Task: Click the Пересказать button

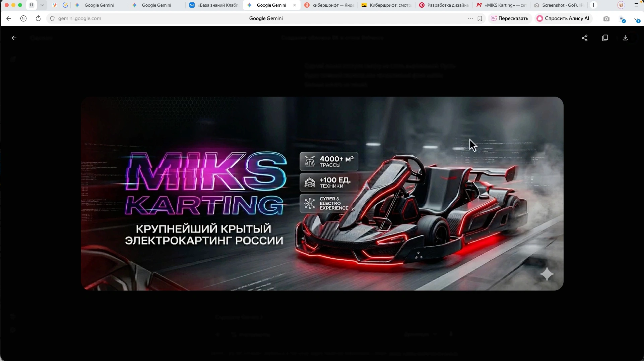Action: [x=510, y=18]
